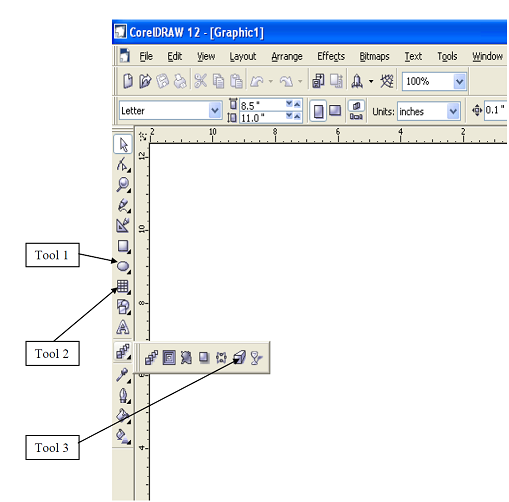Screen dimensions: 509x502
Task: Click the Export icon
Action: [336, 81]
